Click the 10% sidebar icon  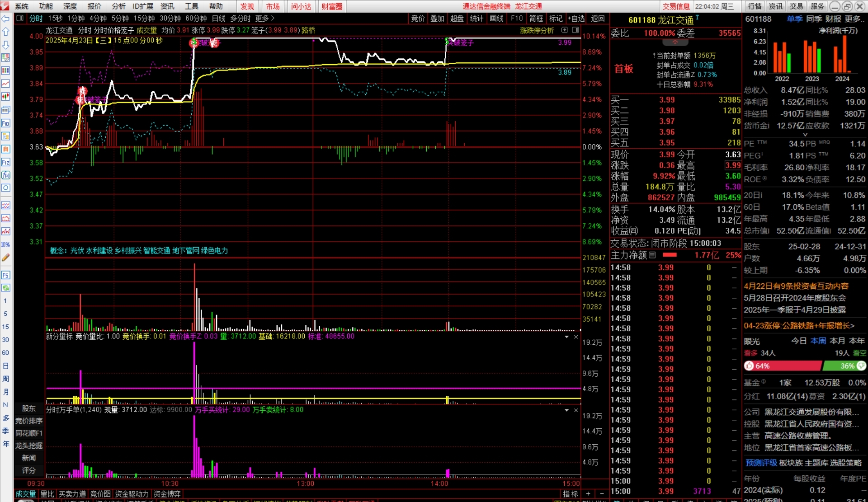click(x=6, y=244)
